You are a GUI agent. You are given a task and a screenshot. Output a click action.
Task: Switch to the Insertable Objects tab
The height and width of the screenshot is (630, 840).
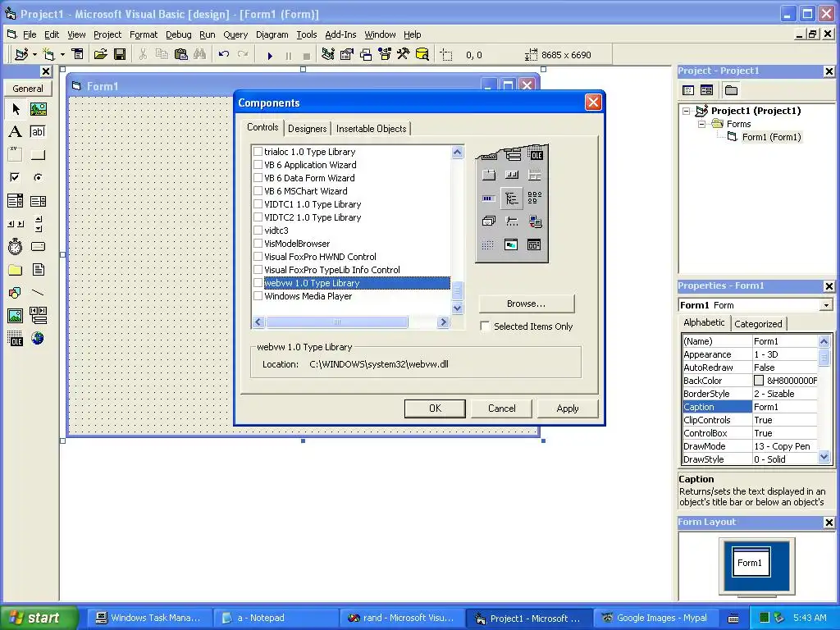click(372, 129)
